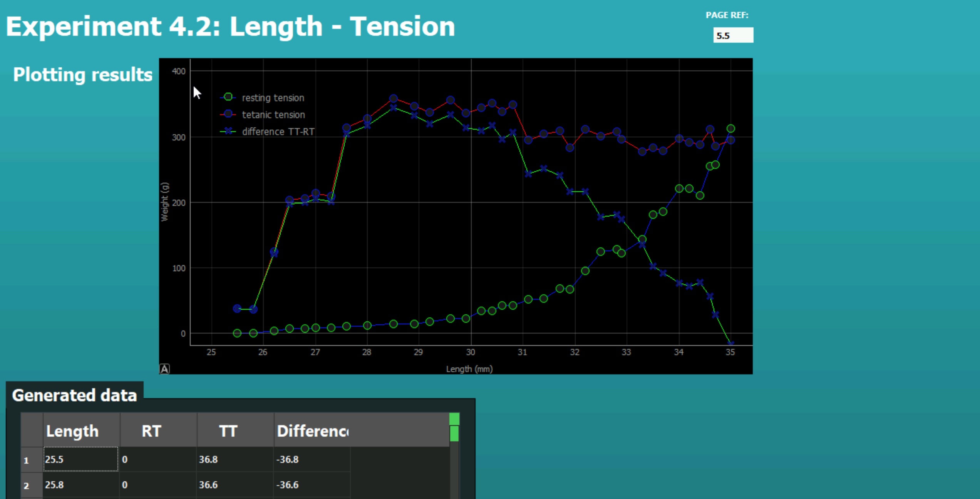
Task: Select the 'resting tension' legend label
Action: pos(273,98)
